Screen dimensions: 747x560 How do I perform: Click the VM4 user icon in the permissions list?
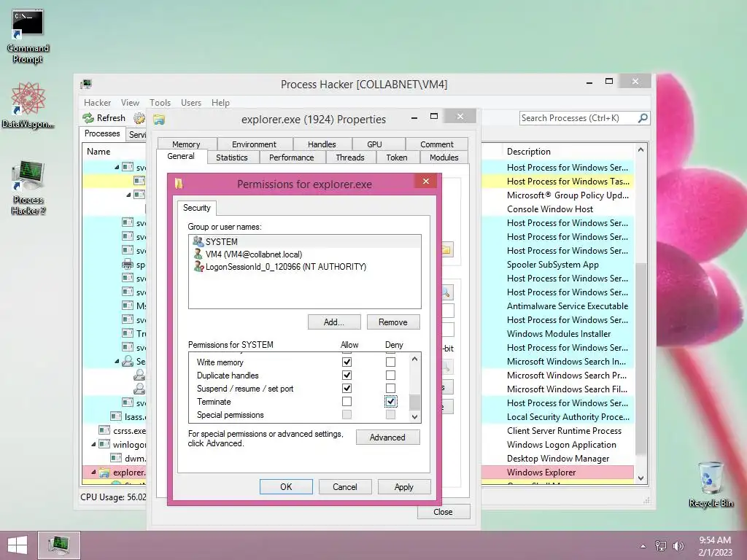point(198,254)
